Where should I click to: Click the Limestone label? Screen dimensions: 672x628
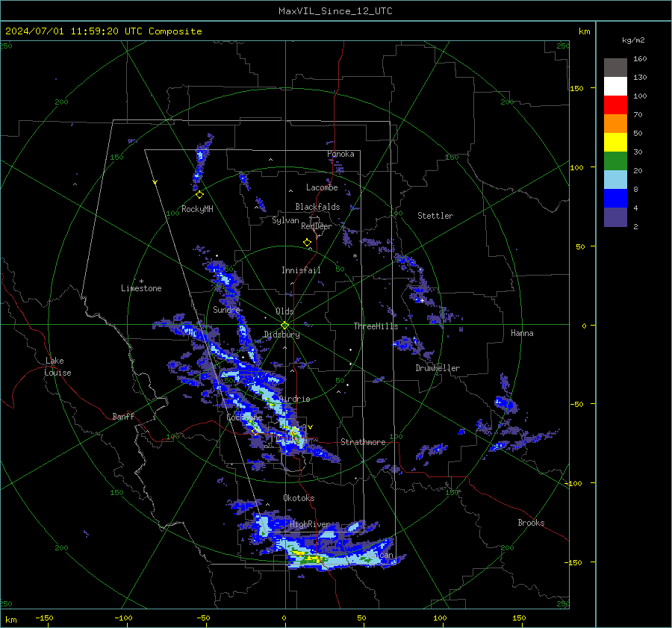(141, 288)
